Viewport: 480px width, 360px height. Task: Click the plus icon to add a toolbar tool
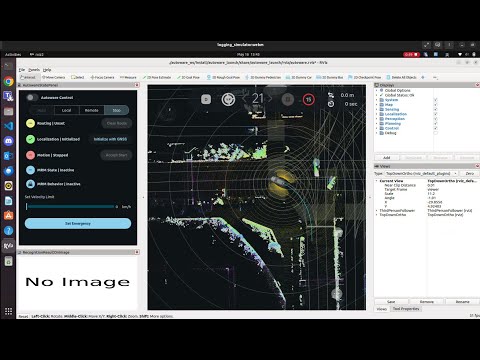(x=423, y=77)
